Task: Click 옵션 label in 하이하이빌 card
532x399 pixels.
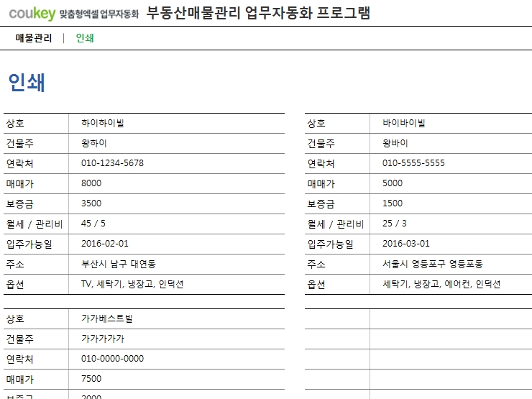Action: (15, 284)
